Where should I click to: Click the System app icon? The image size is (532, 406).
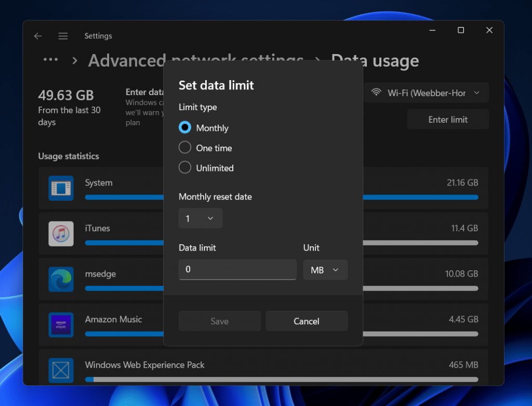[x=61, y=188]
